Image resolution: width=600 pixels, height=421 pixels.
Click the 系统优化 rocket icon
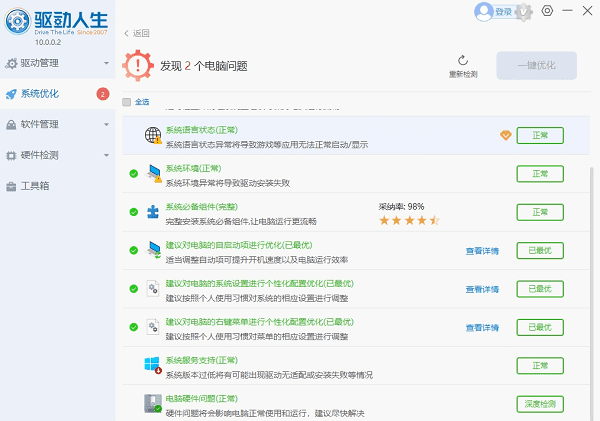[x=11, y=94]
